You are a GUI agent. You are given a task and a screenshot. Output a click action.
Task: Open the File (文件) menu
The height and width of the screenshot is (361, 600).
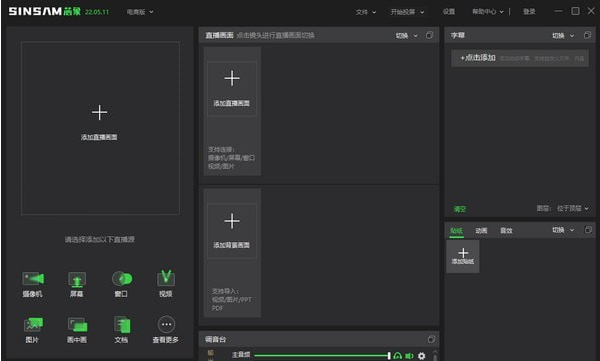pos(366,12)
